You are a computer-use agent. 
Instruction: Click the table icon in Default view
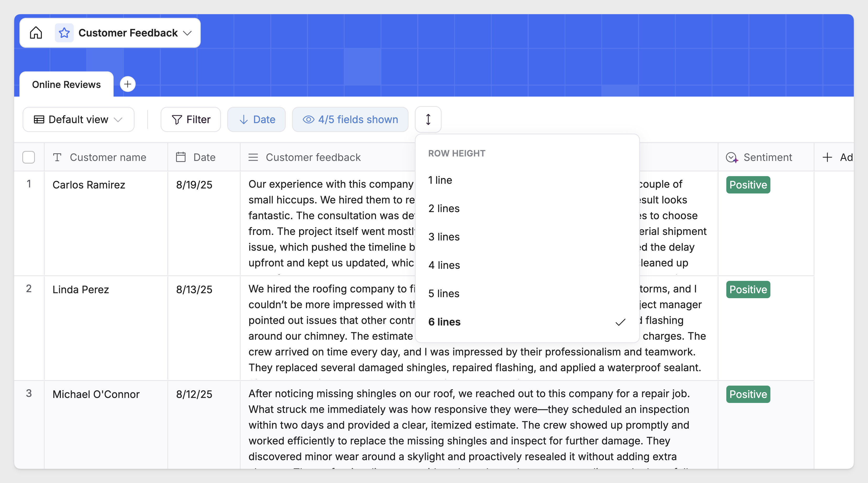(x=39, y=119)
